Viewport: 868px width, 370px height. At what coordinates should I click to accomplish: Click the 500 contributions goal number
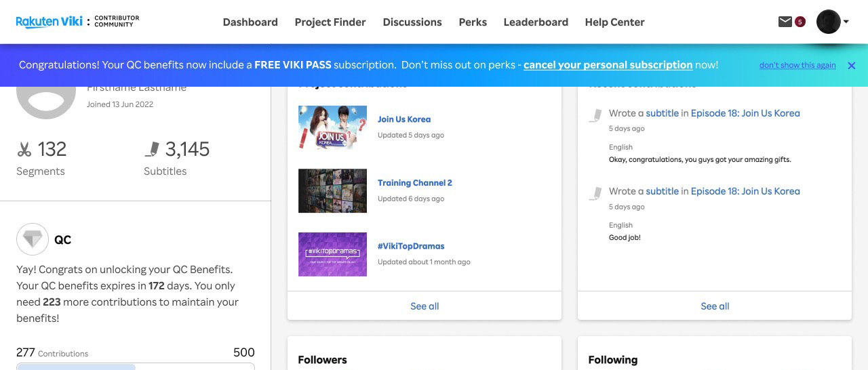[243, 352]
